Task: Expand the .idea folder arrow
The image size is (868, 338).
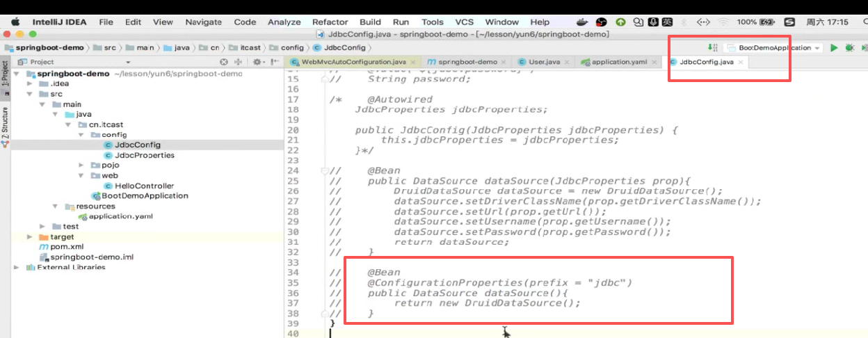Action: point(31,83)
